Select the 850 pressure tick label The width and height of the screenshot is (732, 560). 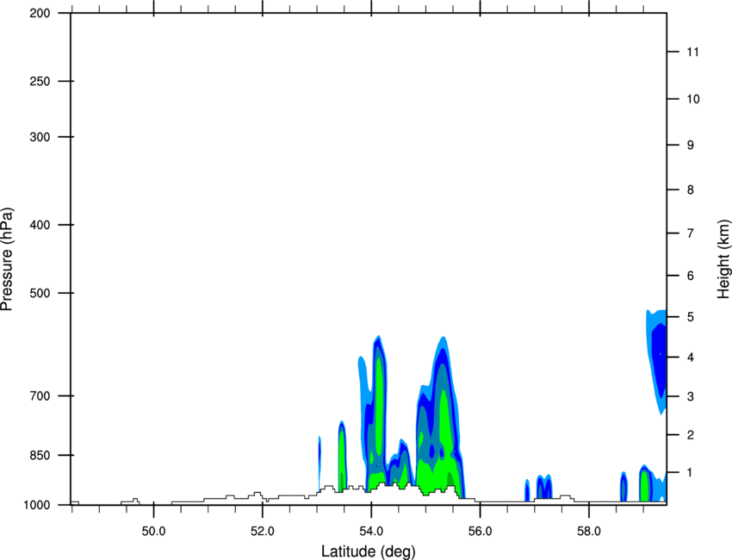click(40, 455)
